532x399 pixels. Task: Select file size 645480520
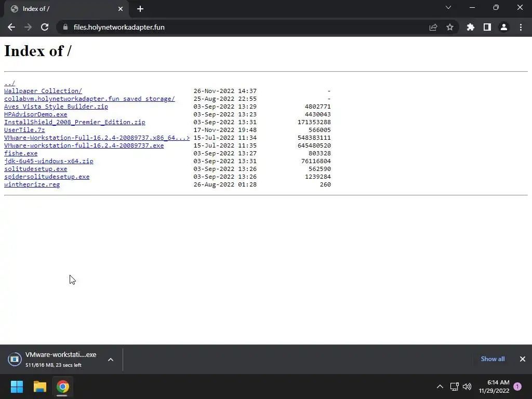pos(314,145)
